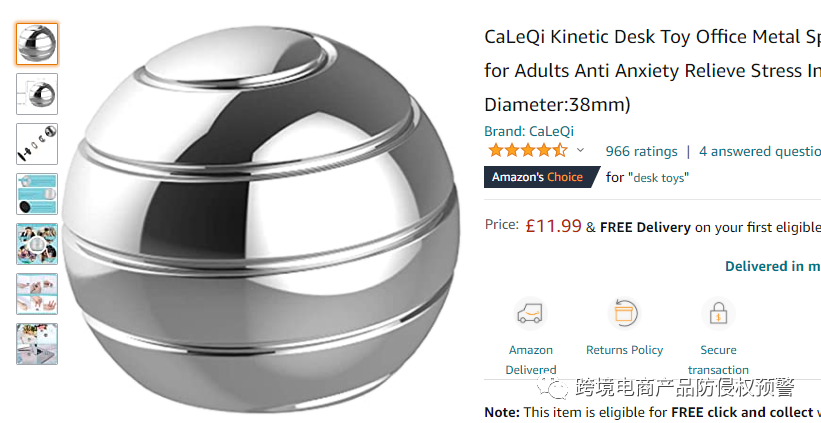Select the second thumbnail with dimensions
Screen dimensions: 821x423
pyautogui.click(x=37, y=94)
